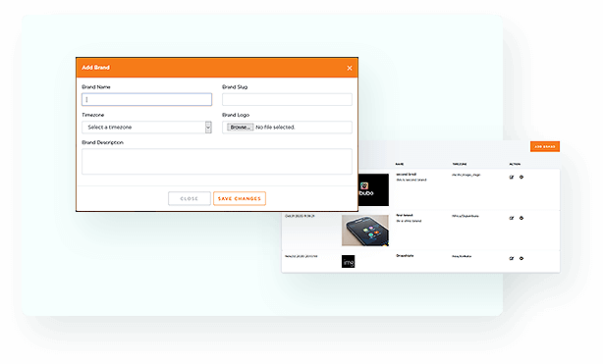Open the Select a timezone dropdown
The height and width of the screenshot is (364, 603).
click(146, 128)
